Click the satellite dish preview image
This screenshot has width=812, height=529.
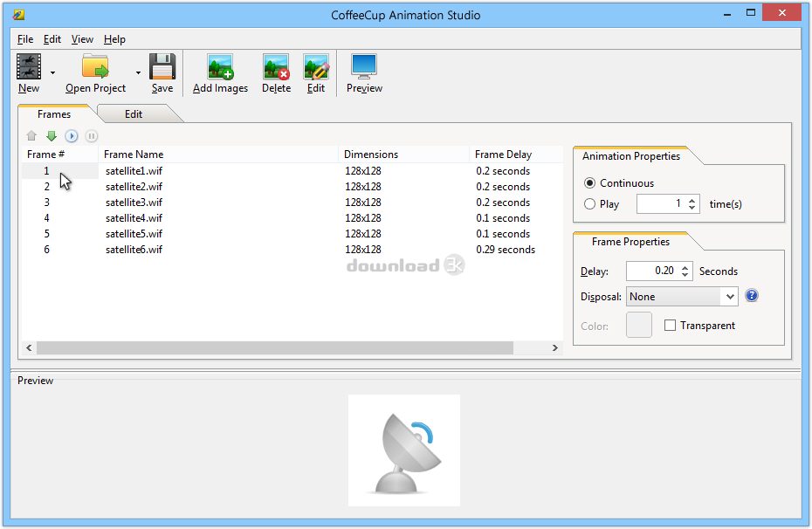pos(404,450)
